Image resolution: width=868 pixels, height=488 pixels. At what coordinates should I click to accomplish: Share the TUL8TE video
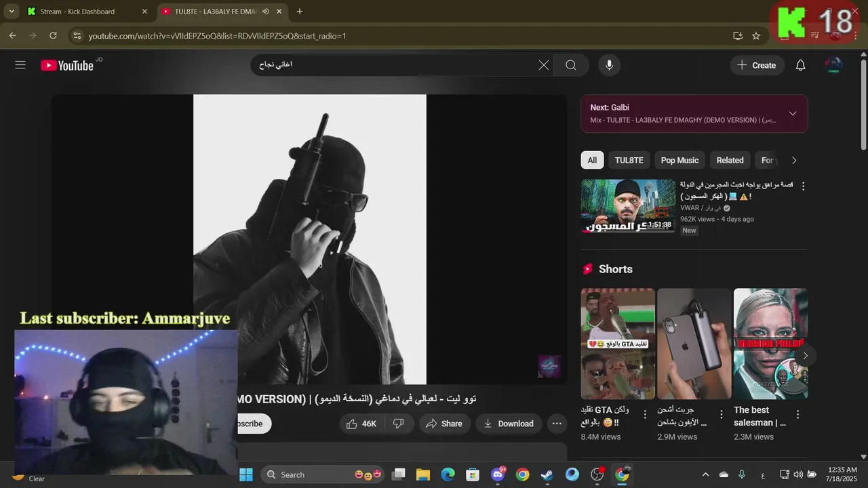pos(444,424)
